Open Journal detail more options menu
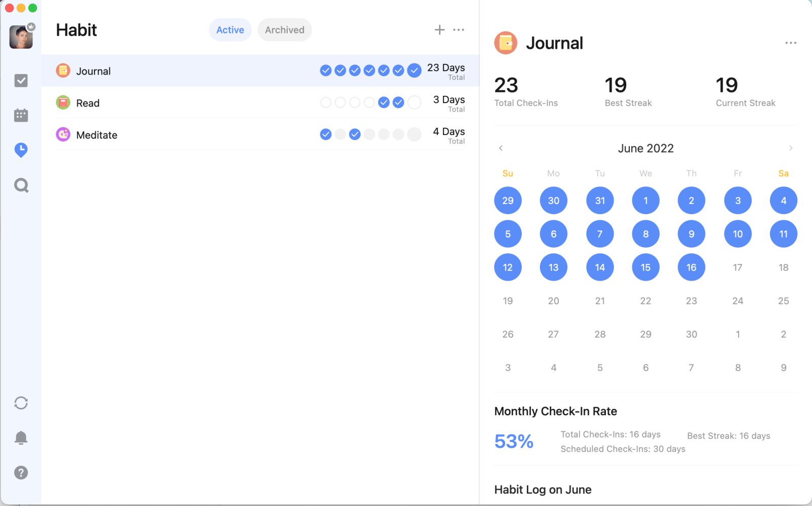 791,43
